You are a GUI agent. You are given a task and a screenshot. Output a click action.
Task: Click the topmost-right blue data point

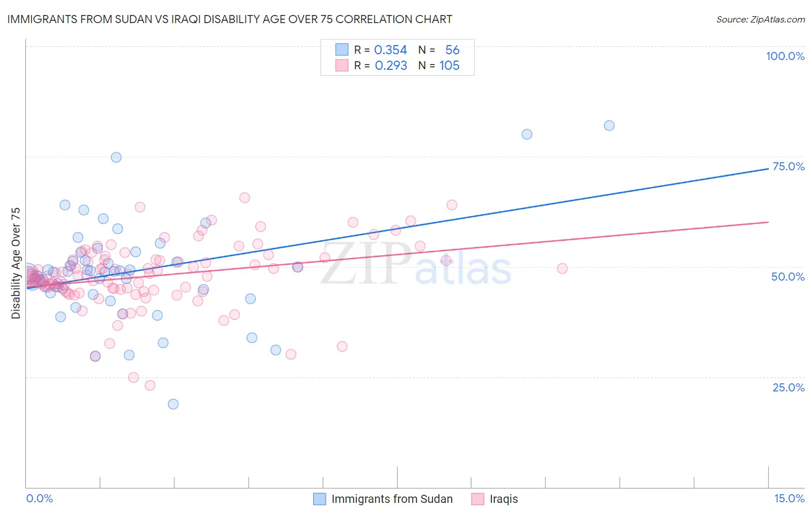coord(609,125)
